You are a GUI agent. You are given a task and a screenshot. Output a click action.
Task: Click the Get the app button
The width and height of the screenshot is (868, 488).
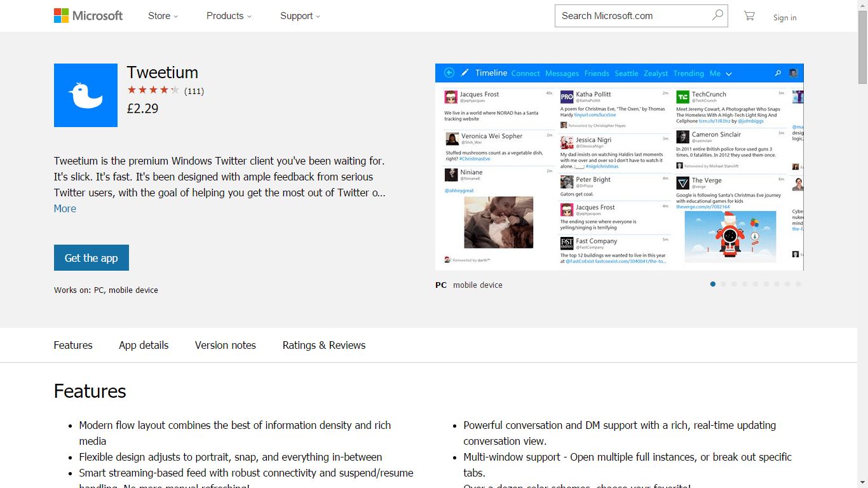tap(92, 258)
